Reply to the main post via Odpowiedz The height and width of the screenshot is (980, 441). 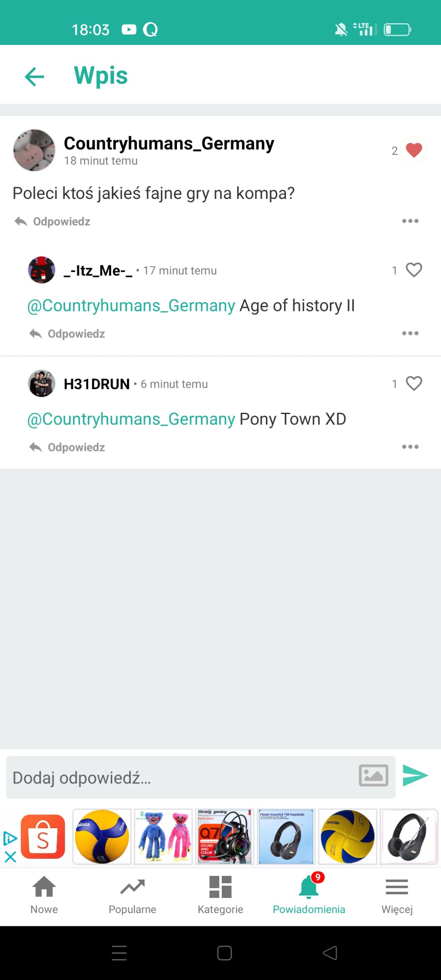(x=52, y=221)
